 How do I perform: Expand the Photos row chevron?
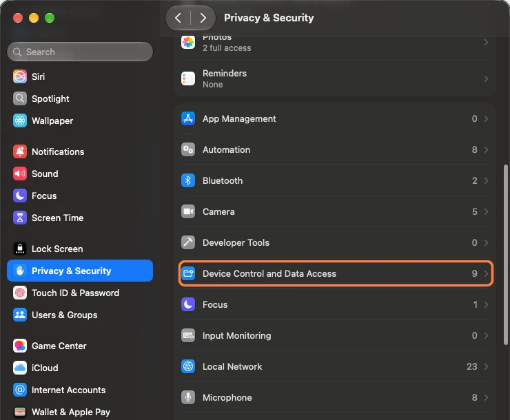(486, 42)
